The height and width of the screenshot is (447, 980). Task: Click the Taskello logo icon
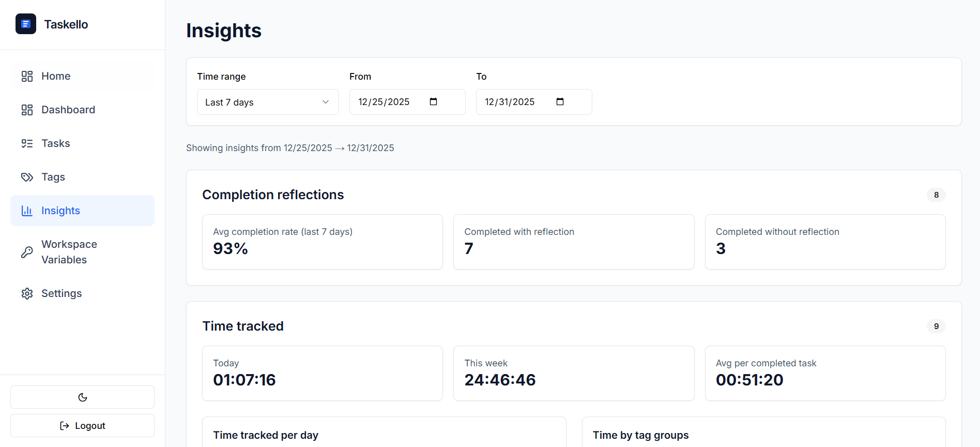pyautogui.click(x=26, y=24)
